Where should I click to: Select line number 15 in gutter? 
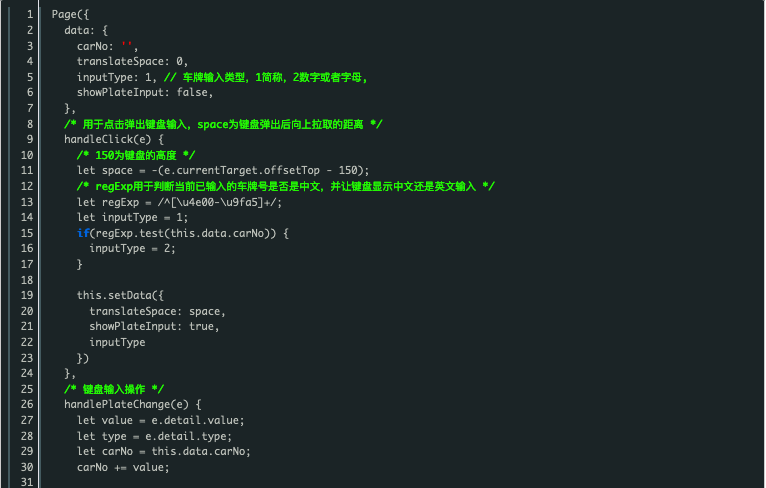pyautogui.click(x=27, y=233)
